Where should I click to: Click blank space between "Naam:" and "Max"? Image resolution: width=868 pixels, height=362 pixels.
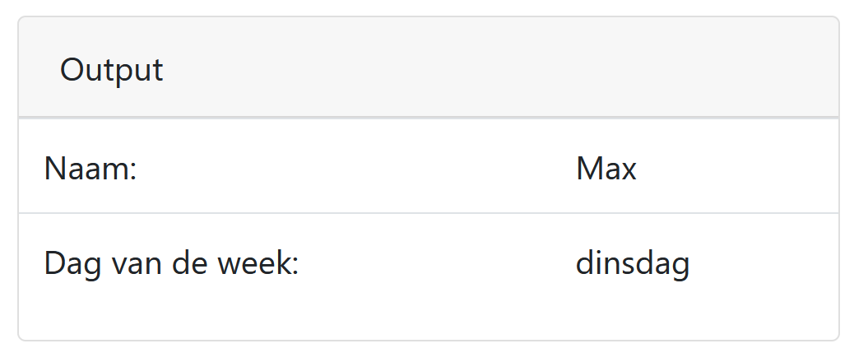pyautogui.click(x=354, y=169)
